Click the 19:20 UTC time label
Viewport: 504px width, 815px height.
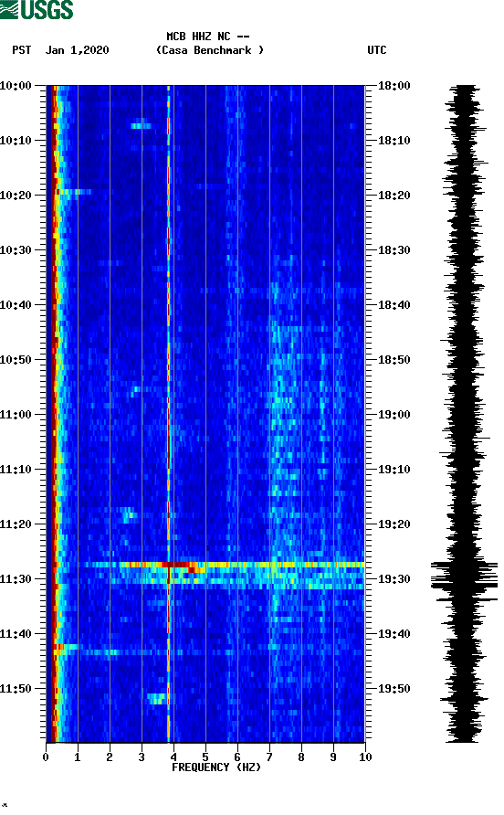pyautogui.click(x=394, y=524)
